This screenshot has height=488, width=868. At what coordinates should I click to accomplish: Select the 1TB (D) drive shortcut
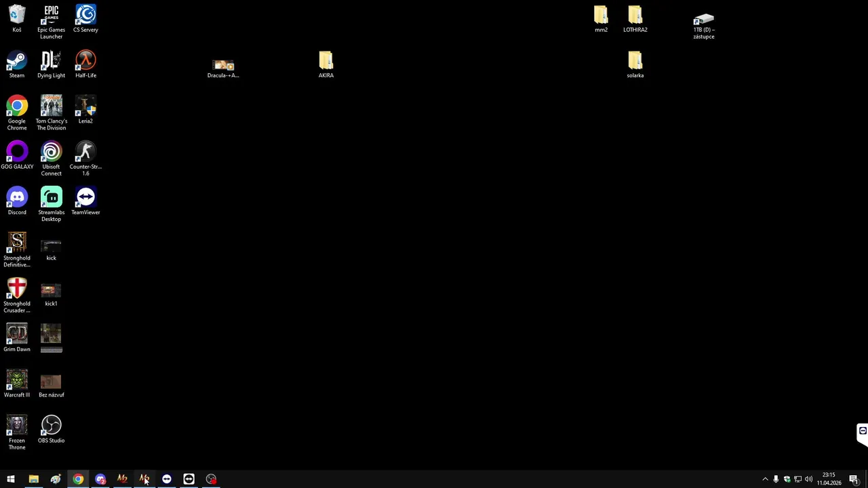[704, 24]
